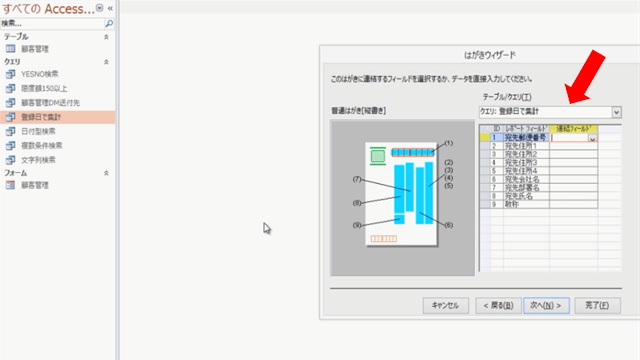Click the キャンセル button
This screenshot has height=360, width=640.
pos(445,305)
